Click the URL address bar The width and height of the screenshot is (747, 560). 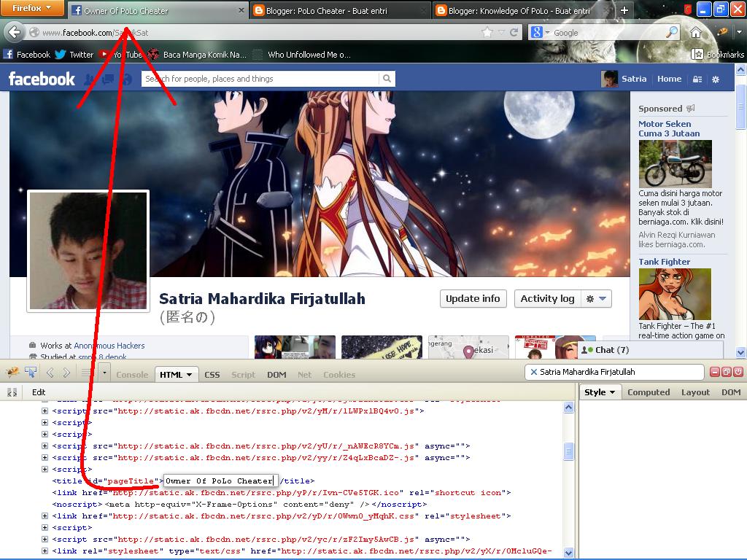pos(258,32)
